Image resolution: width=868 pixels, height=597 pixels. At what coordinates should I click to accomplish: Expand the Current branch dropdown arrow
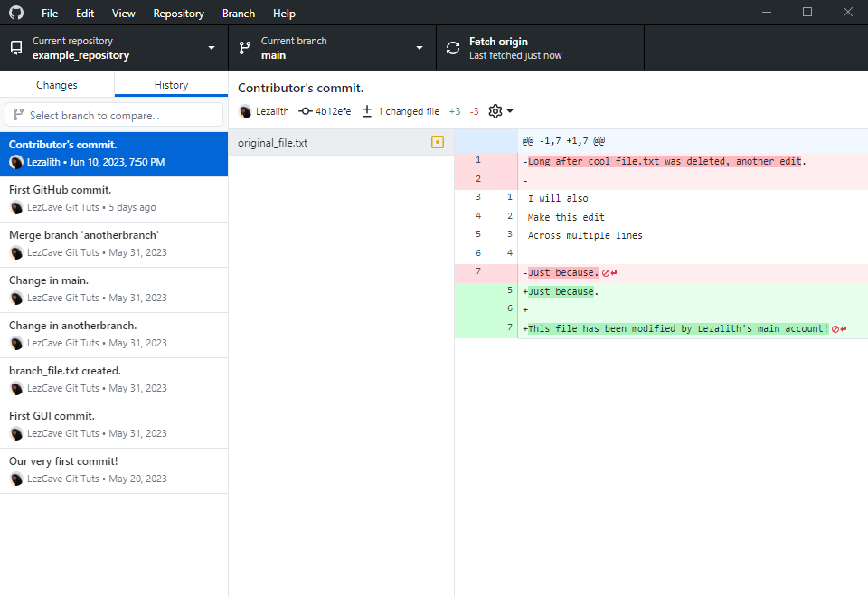point(420,48)
